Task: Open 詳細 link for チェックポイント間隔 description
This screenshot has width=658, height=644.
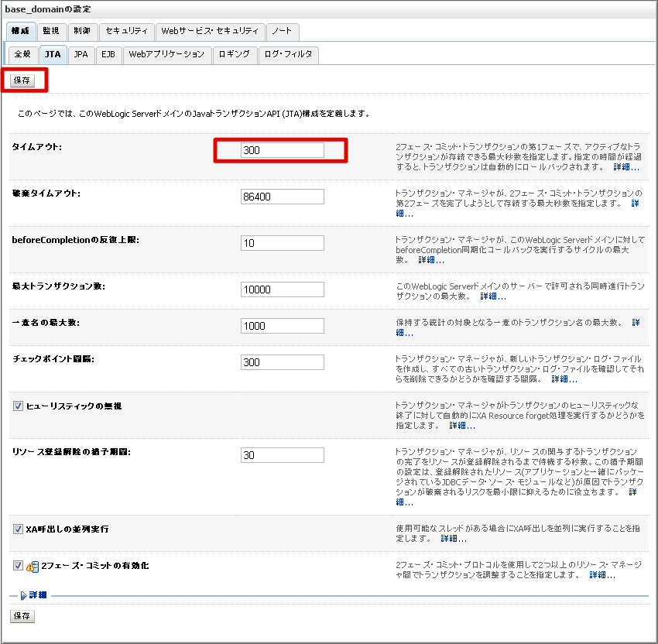Action: pyautogui.click(x=564, y=379)
